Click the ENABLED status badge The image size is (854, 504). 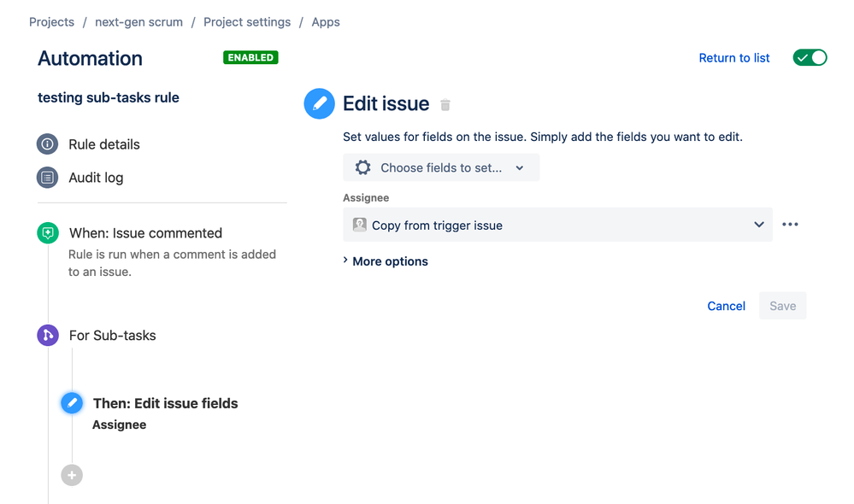point(250,58)
